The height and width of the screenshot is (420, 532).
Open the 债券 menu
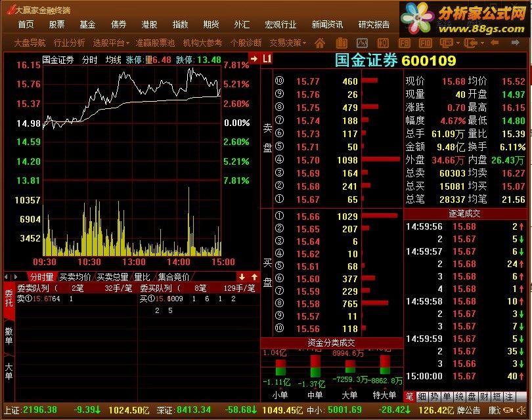pos(118,24)
